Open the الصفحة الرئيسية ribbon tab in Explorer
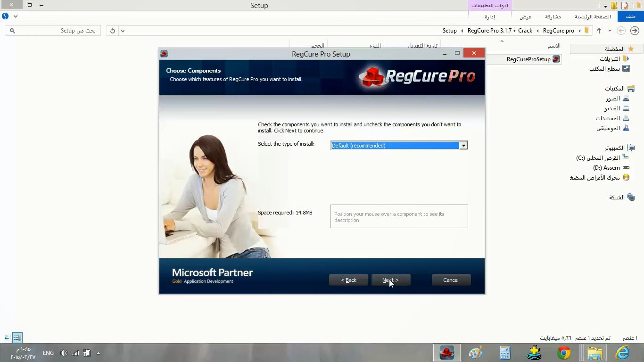644x362 pixels. tap(593, 16)
